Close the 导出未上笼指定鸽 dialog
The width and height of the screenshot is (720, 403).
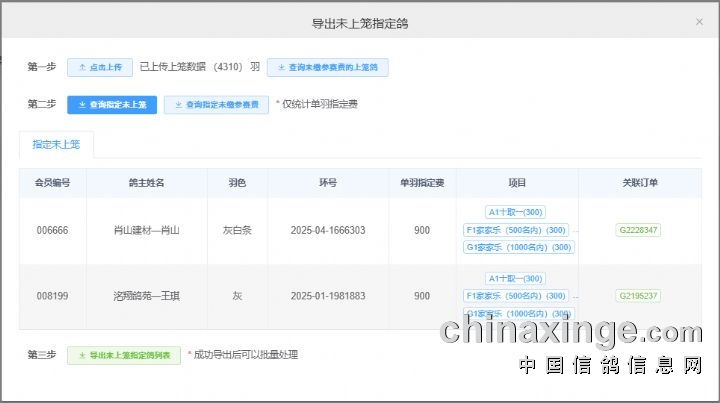click(x=699, y=21)
